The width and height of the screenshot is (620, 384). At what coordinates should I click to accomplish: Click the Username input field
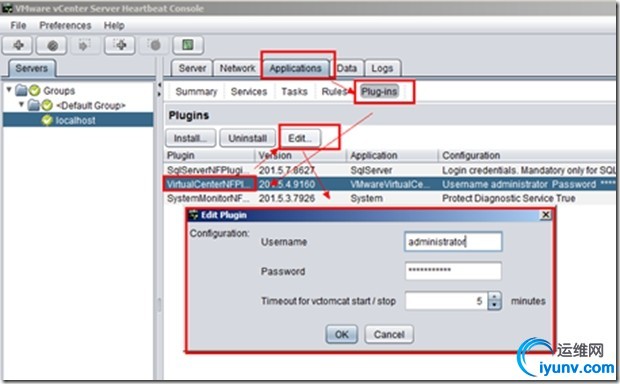tap(453, 242)
